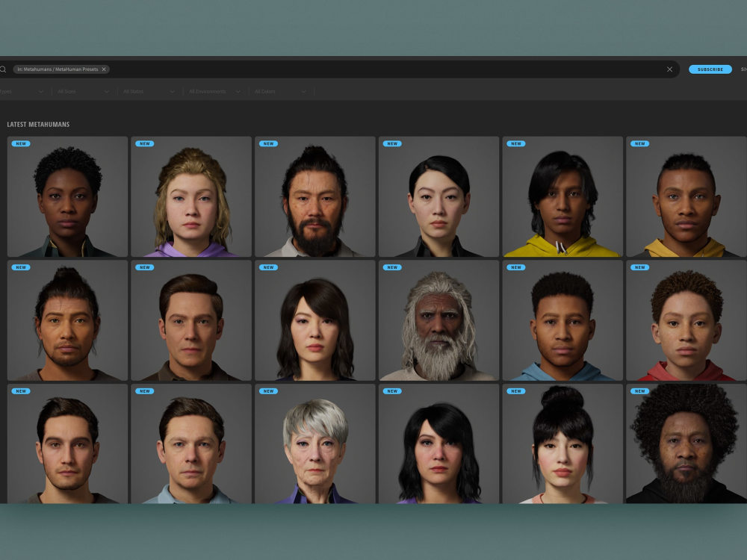Screen dimensions: 747x560
Task: Open the elderly man with long gray beard
Action: [x=438, y=320]
